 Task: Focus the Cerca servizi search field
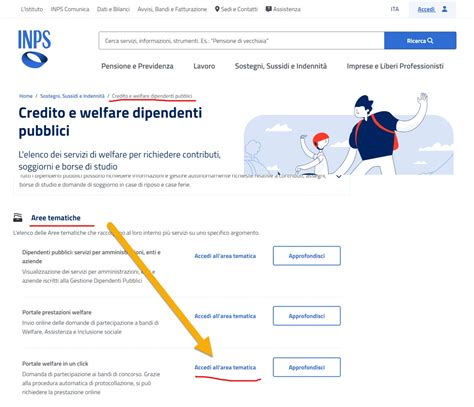pos(241,41)
